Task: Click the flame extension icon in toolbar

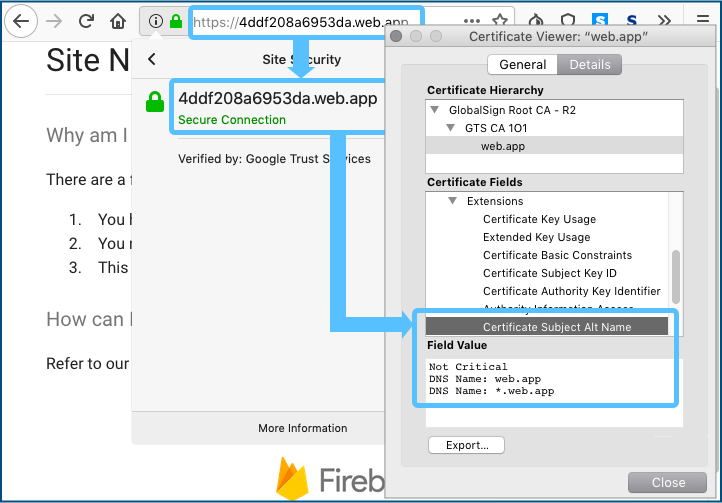Action: click(x=536, y=20)
